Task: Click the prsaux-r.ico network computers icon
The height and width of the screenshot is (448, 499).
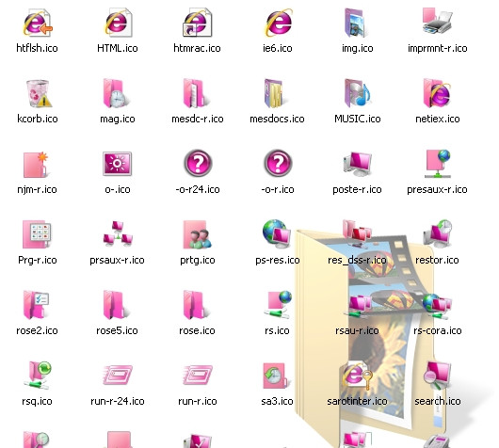Action: (118, 234)
